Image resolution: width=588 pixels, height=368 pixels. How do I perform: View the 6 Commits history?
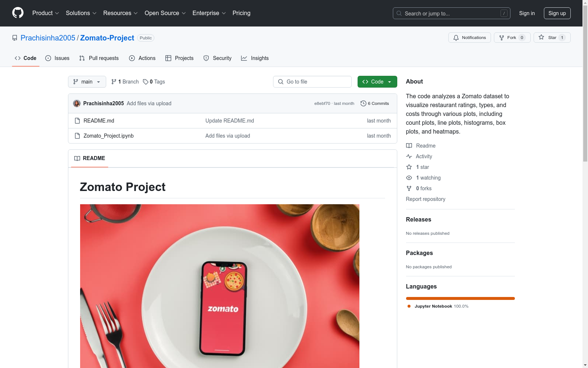pyautogui.click(x=375, y=103)
